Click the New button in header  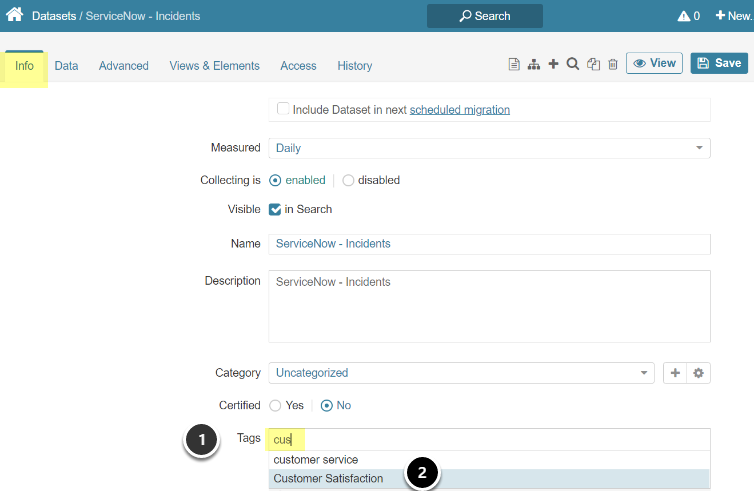click(733, 16)
